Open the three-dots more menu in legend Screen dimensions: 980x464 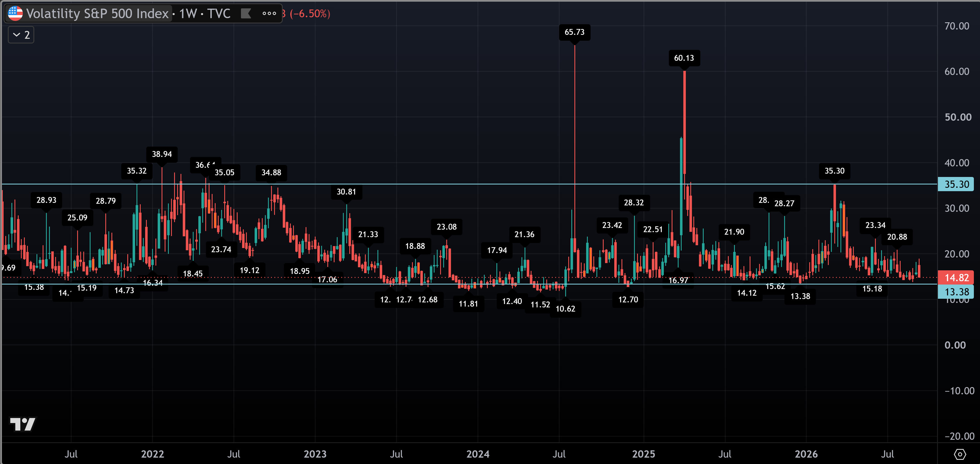tap(269, 14)
